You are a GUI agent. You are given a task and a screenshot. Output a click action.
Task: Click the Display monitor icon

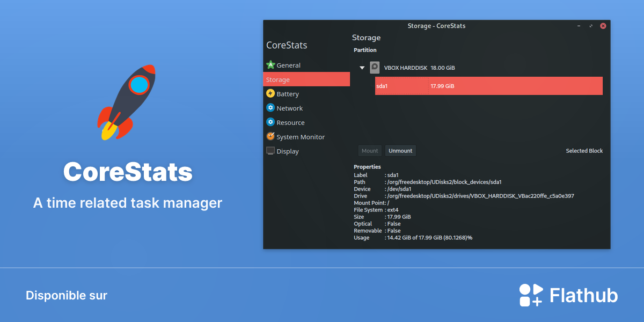pos(270,151)
